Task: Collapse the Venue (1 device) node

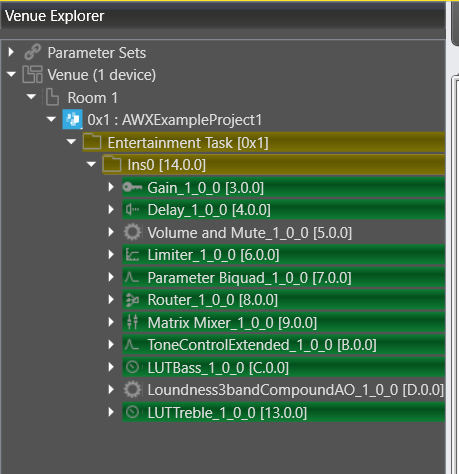Action: click(x=11, y=74)
